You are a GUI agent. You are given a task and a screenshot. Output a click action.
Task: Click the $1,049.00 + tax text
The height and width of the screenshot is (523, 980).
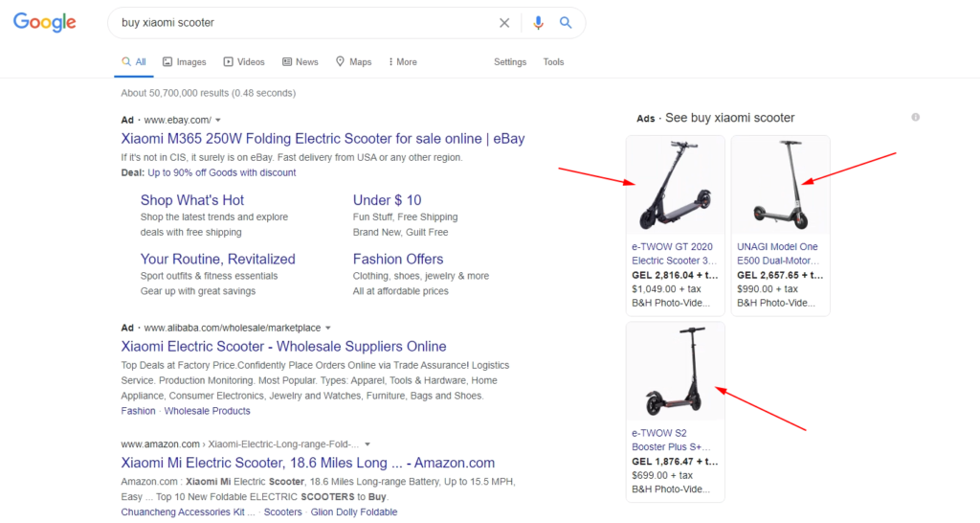(666, 289)
